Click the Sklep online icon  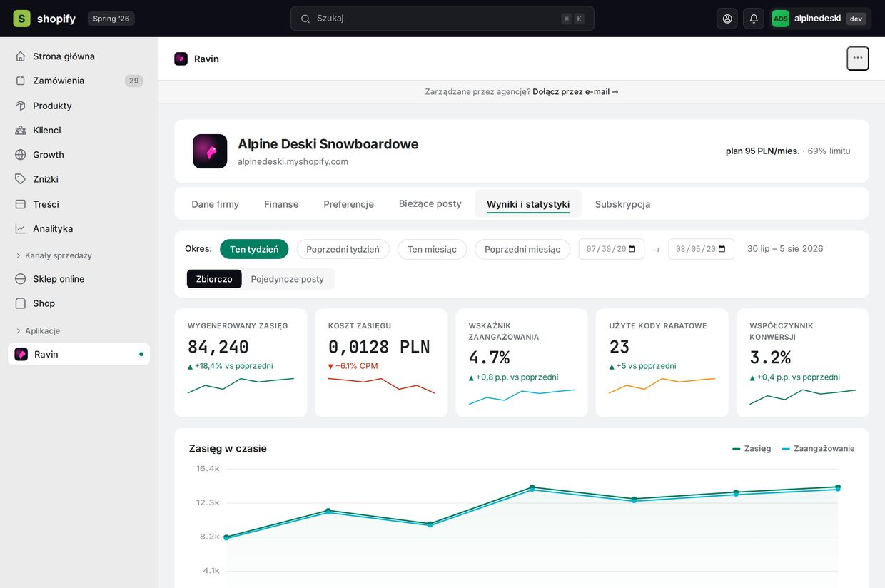point(21,279)
